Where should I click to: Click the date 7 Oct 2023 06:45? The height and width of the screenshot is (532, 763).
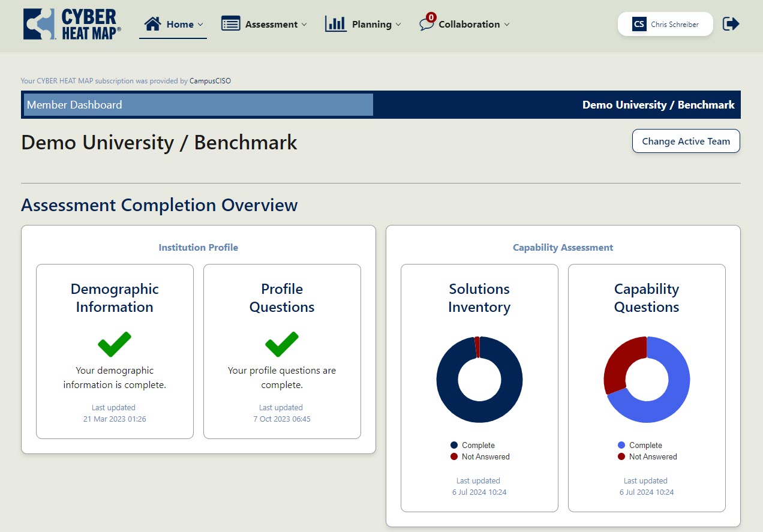(x=282, y=419)
